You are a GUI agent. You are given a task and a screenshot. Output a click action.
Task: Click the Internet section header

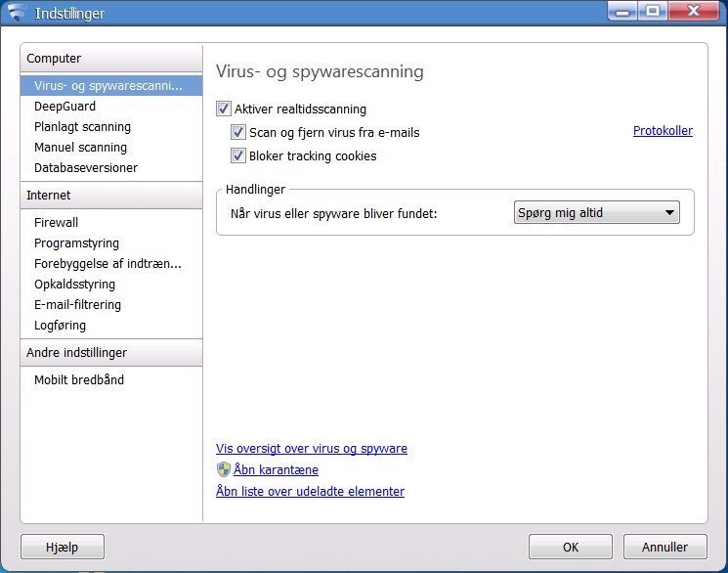(x=111, y=196)
